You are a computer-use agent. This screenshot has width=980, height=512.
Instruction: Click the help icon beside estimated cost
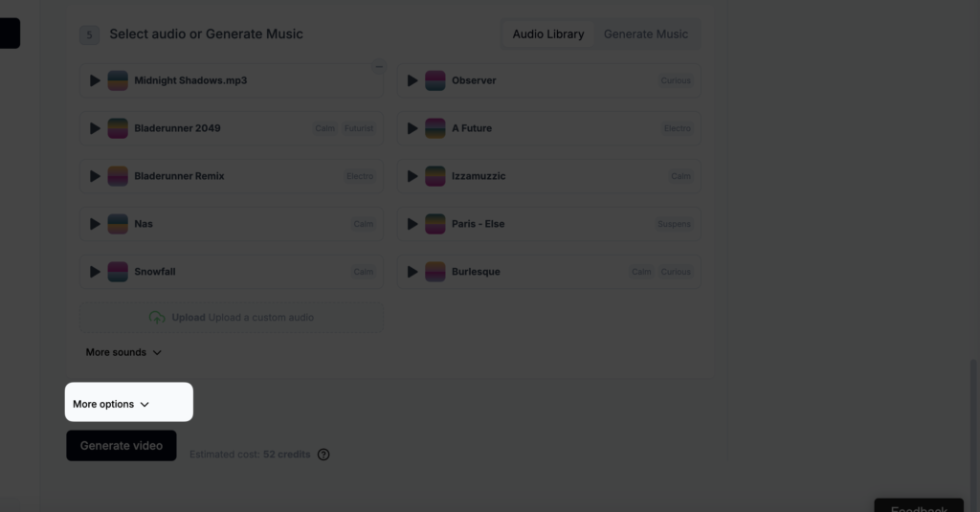click(323, 455)
